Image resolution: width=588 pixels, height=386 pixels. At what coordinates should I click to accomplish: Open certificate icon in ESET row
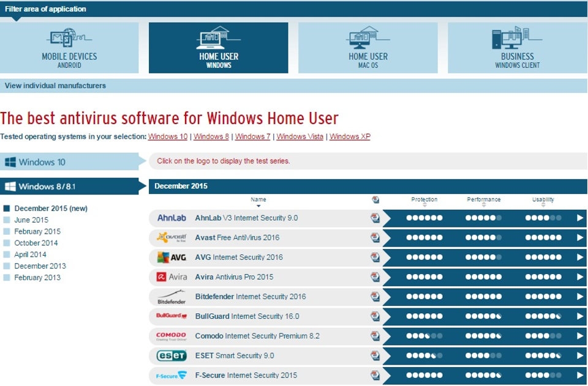(x=375, y=355)
